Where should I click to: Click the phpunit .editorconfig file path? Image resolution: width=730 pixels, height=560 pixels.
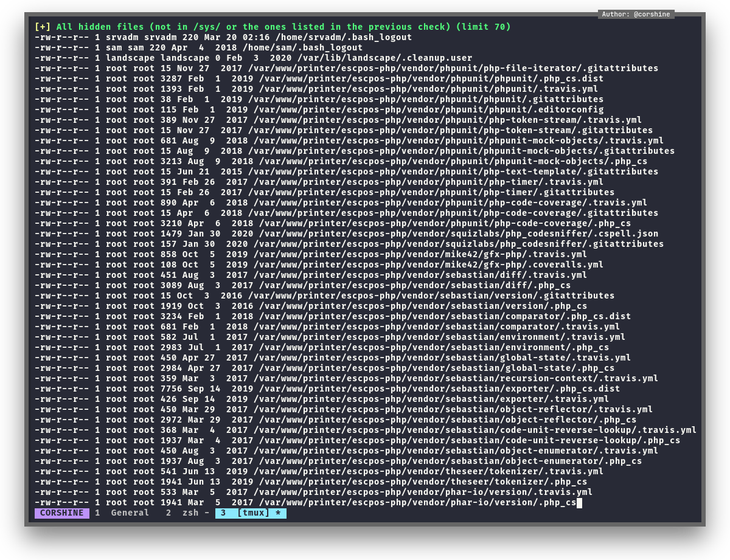[428, 109]
